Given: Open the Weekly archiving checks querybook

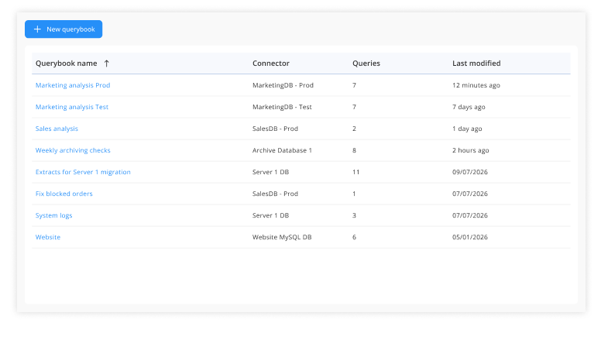Looking at the screenshot, I should pyautogui.click(x=73, y=150).
